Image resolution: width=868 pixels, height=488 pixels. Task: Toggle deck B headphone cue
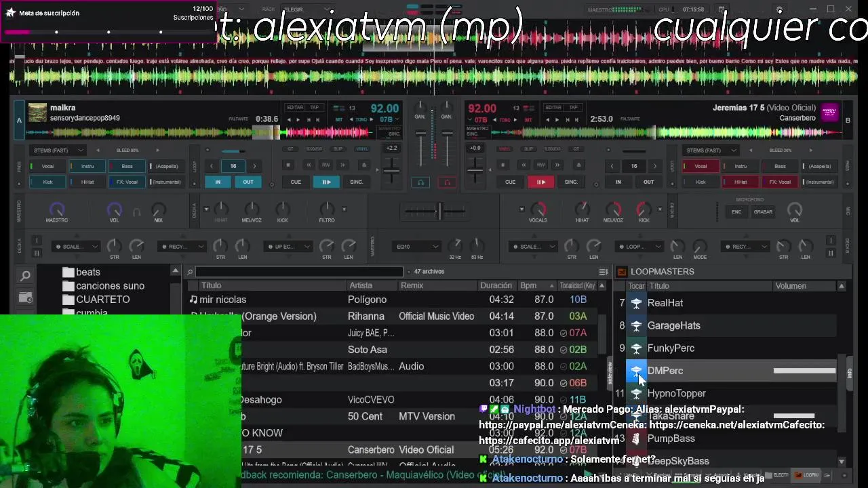tap(446, 182)
